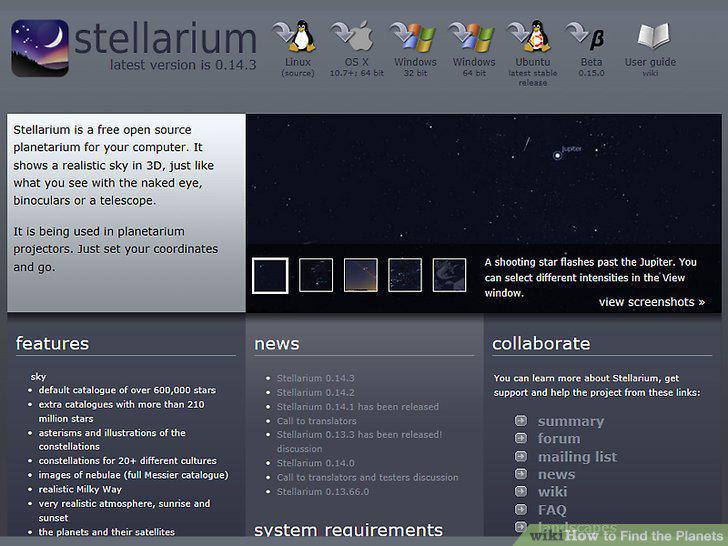Click the Jupiter label in sky image
728x546 pixels.
pos(572,149)
